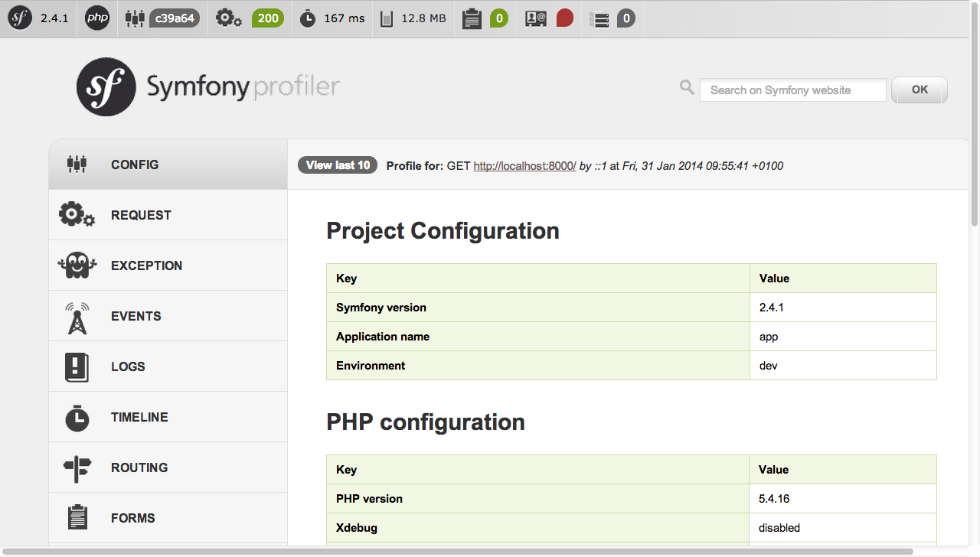Open the PHP info icon in toolbar
The width and height of the screenshot is (980, 557).
97,18
